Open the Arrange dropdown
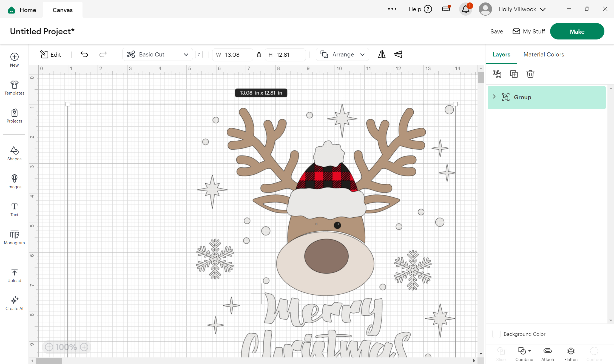The image size is (614, 364). point(342,55)
